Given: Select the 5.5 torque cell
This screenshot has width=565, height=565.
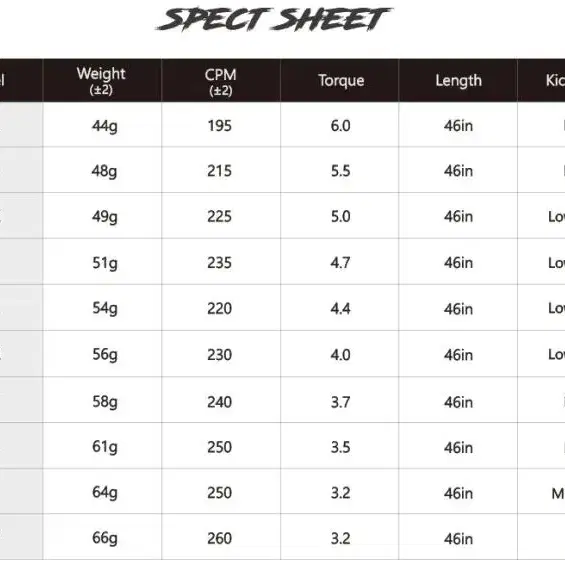Looking at the screenshot, I should click(x=341, y=171).
